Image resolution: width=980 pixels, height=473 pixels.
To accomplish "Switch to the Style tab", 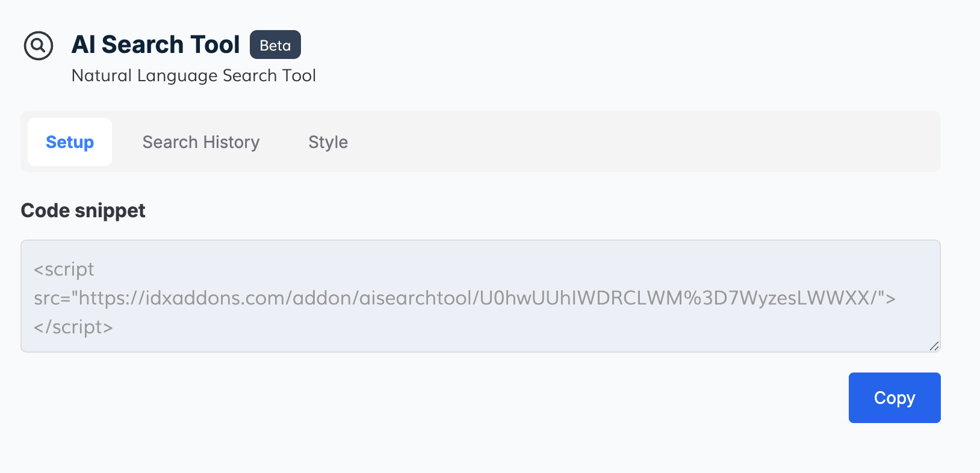I will tap(328, 142).
